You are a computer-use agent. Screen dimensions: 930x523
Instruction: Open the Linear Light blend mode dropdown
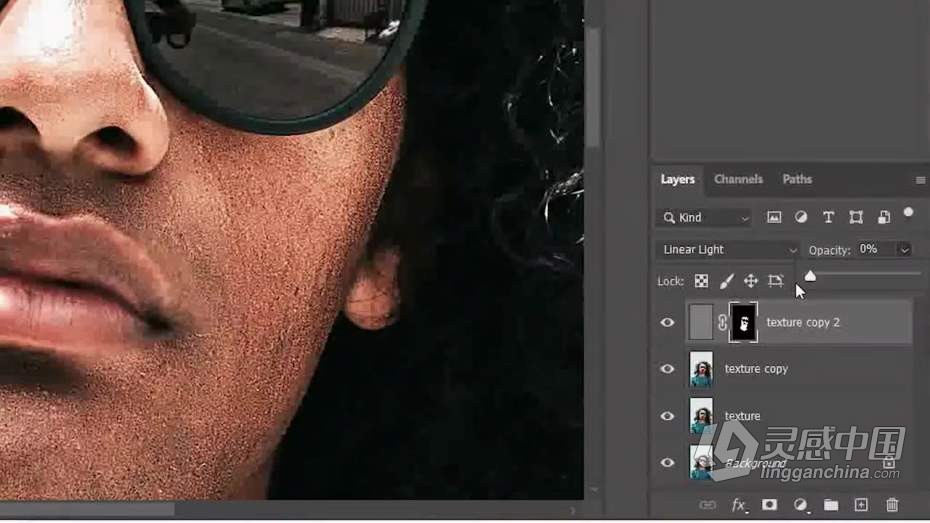pyautogui.click(x=727, y=250)
